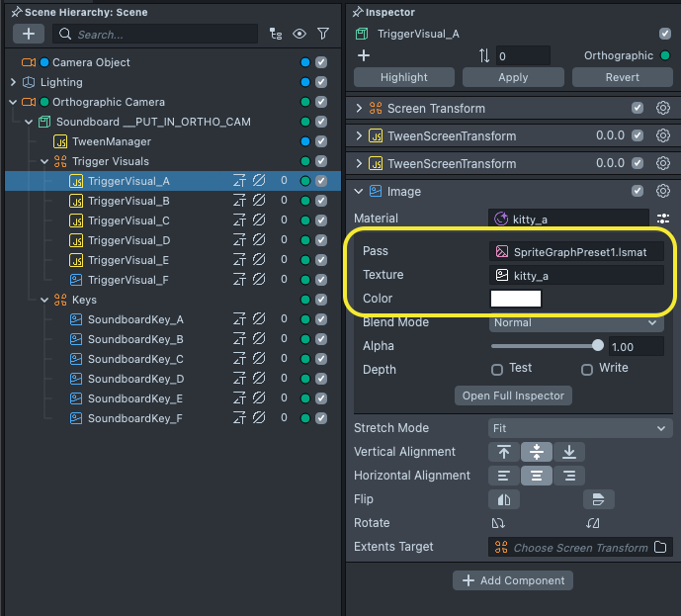Set horizontal alignment to right
Viewport: 681px width, 616px height.
pyautogui.click(x=568, y=476)
